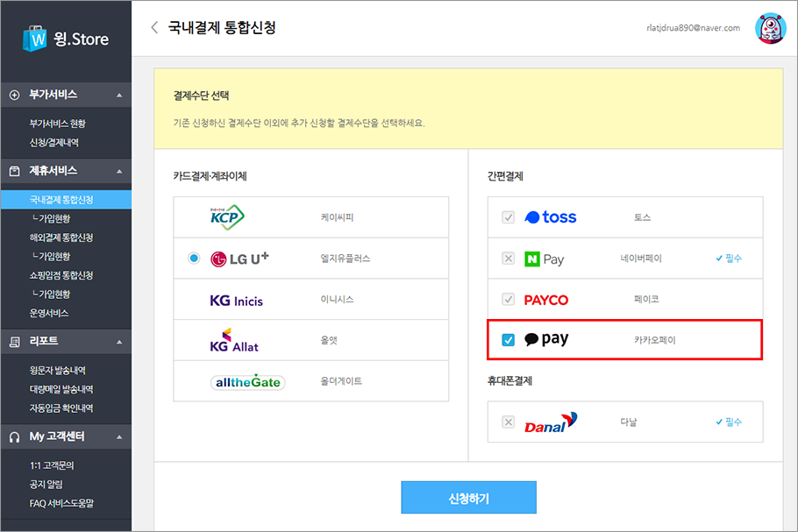Open 가입현황 under 국내결제 통합신청

(x=51, y=219)
